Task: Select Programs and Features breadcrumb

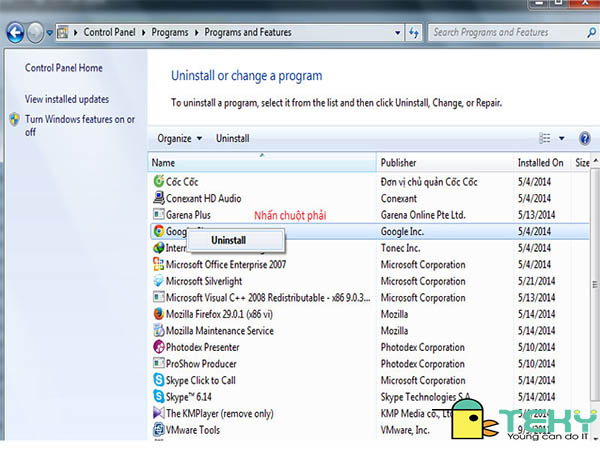Action: [x=248, y=32]
